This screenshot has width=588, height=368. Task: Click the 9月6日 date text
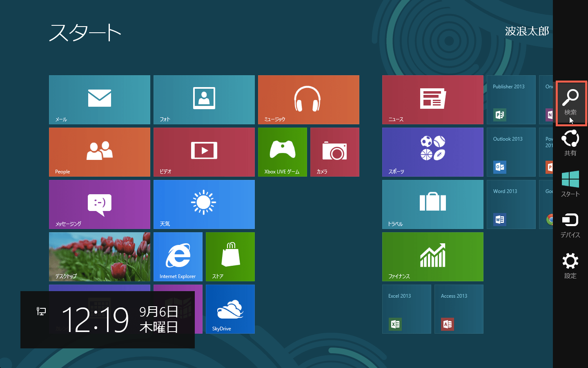coord(159,312)
